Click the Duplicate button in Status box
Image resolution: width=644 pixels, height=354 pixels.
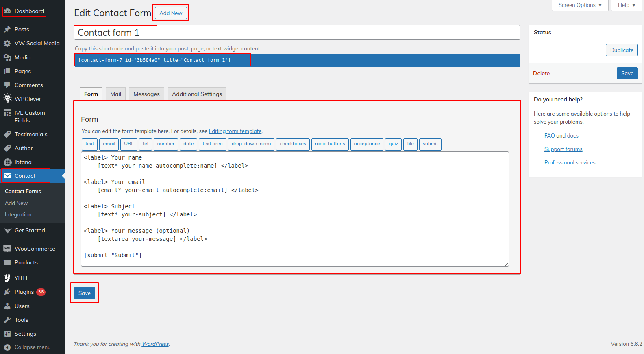pyautogui.click(x=621, y=50)
